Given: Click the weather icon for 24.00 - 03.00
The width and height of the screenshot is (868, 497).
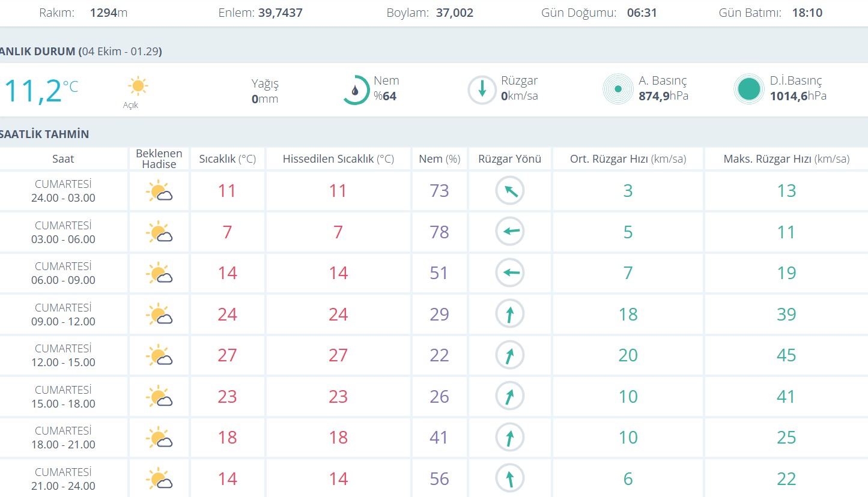Looking at the screenshot, I should pyautogui.click(x=159, y=191).
